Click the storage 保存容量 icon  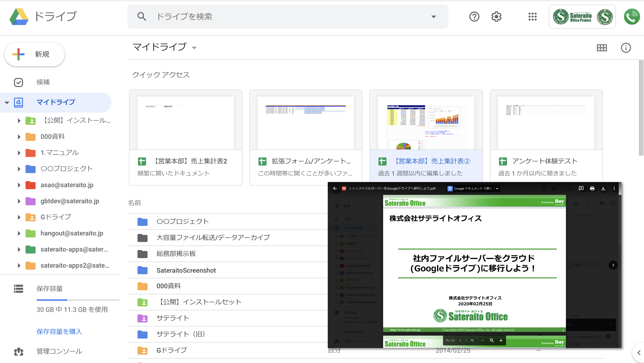point(18,289)
